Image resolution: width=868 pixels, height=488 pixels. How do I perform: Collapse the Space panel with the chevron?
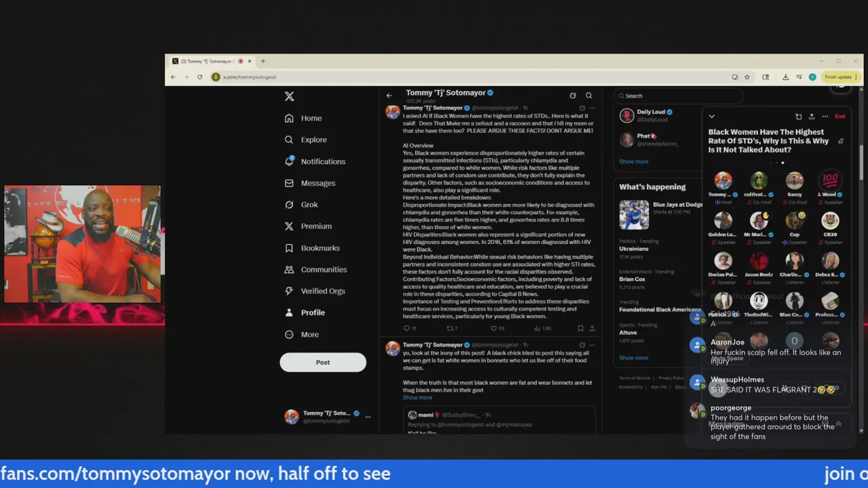[711, 117]
